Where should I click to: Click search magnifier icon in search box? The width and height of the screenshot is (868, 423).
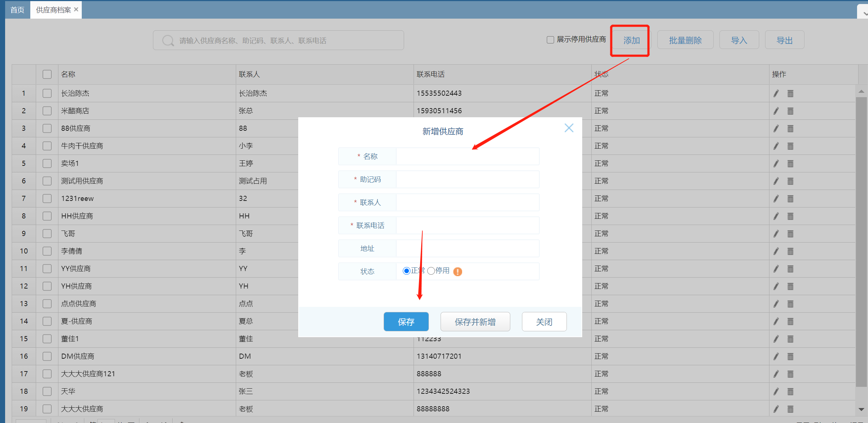pos(168,41)
